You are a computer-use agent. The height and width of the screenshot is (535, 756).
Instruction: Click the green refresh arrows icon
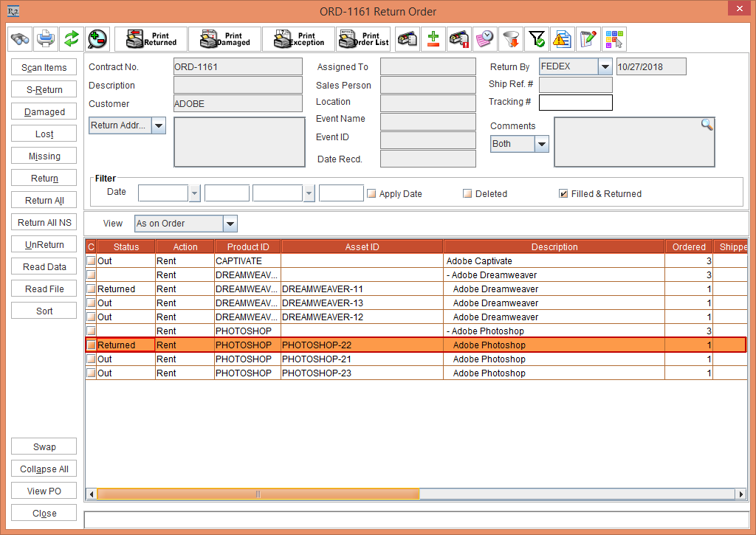[x=71, y=38]
